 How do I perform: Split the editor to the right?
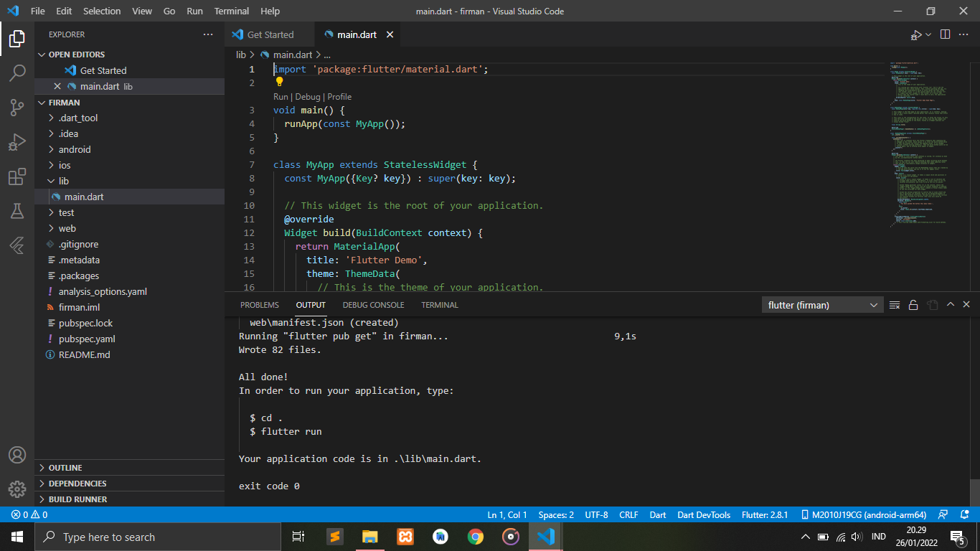point(945,34)
